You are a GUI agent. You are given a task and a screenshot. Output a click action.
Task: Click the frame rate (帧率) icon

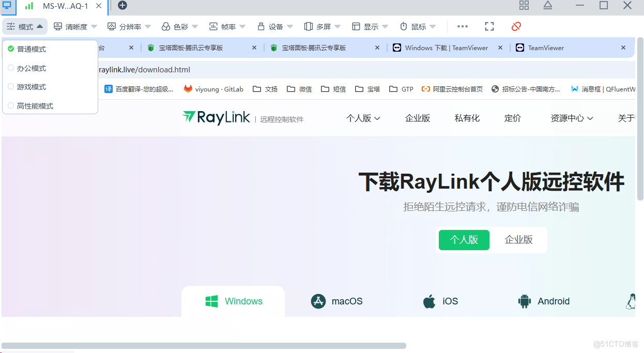[x=213, y=26]
